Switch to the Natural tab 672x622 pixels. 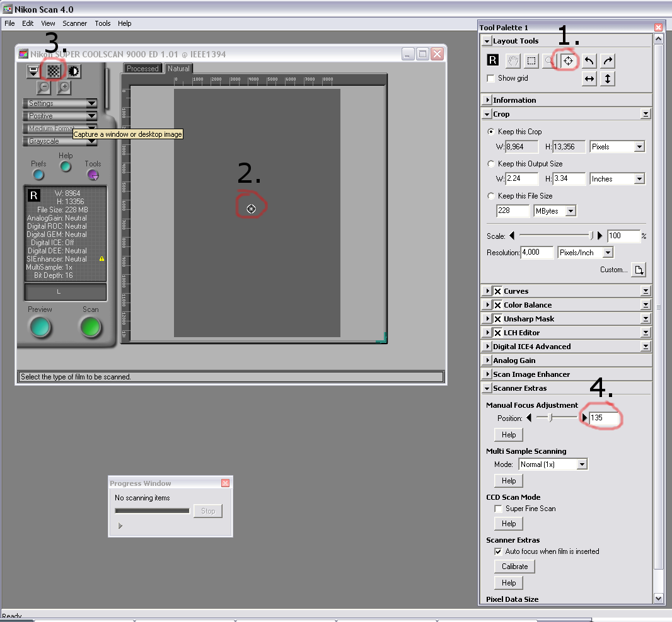(x=178, y=69)
